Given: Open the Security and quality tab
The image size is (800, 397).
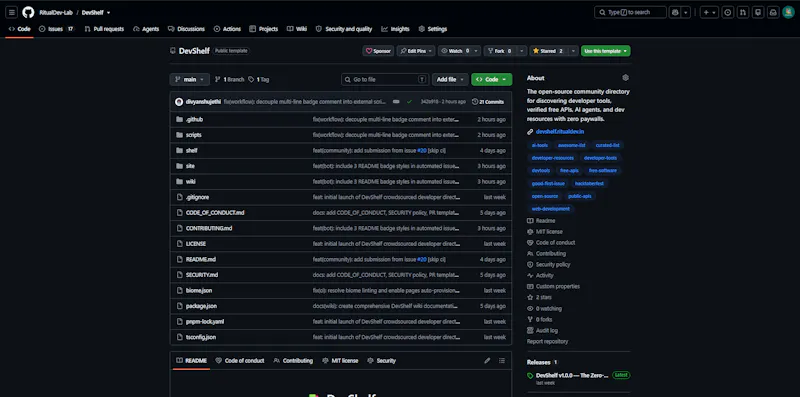Looking at the screenshot, I should point(344,29).
